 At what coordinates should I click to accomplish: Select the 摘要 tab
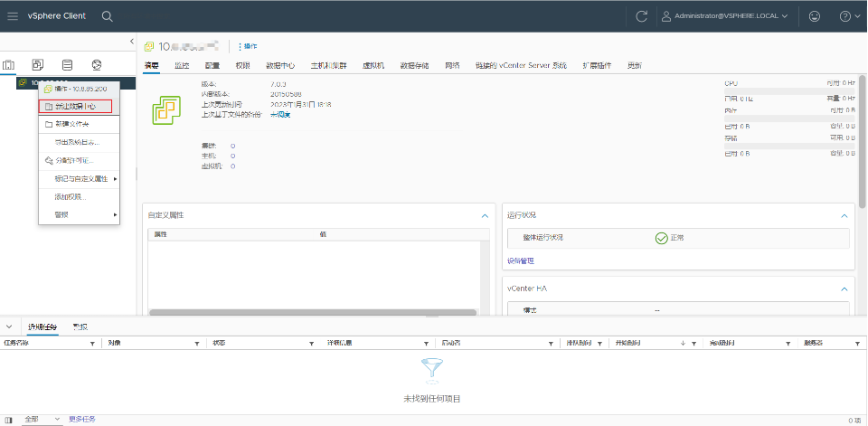point(152,65)
